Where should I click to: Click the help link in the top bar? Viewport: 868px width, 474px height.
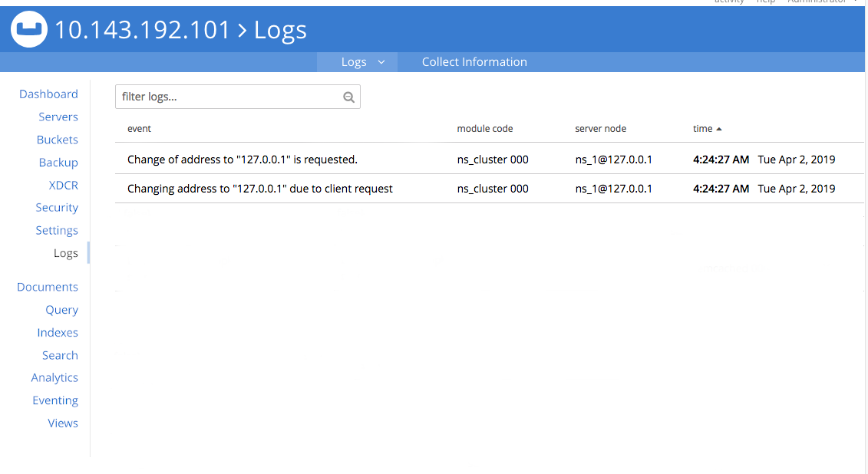[x=766, y=2]
